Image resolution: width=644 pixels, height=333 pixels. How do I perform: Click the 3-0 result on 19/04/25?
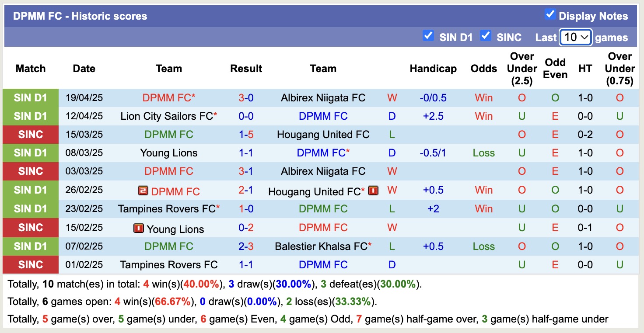pyautogui.click(x=246, y=98)
